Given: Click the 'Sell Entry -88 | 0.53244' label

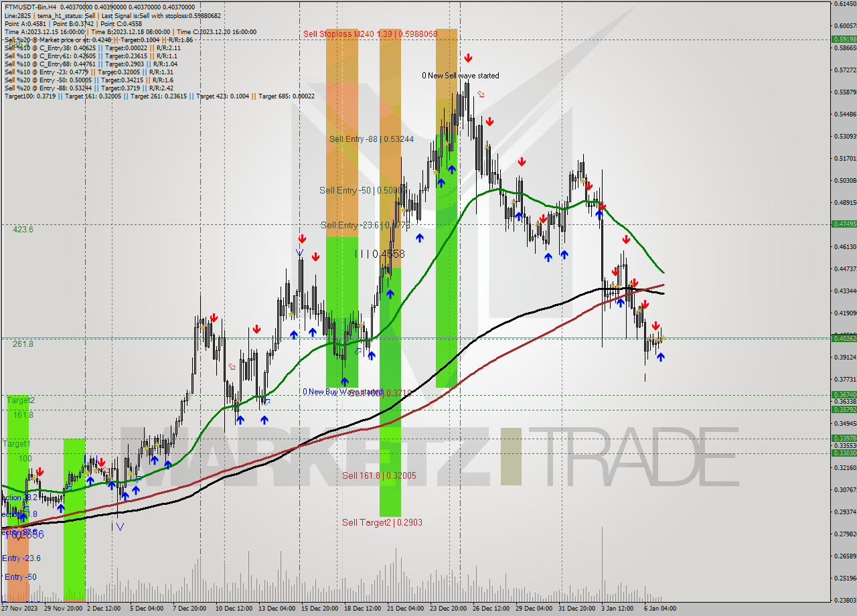Looking at the screenshot, I should (372, 139).
